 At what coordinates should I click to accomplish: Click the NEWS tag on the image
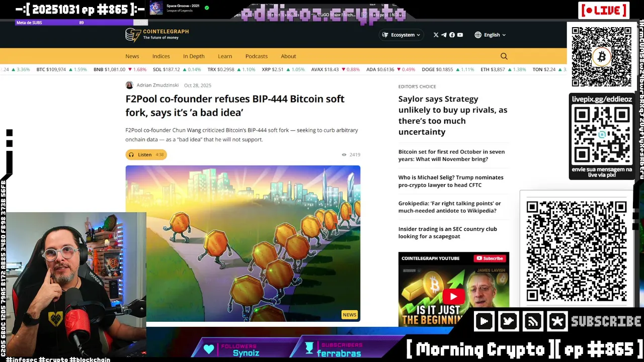(x=349, y=315)
